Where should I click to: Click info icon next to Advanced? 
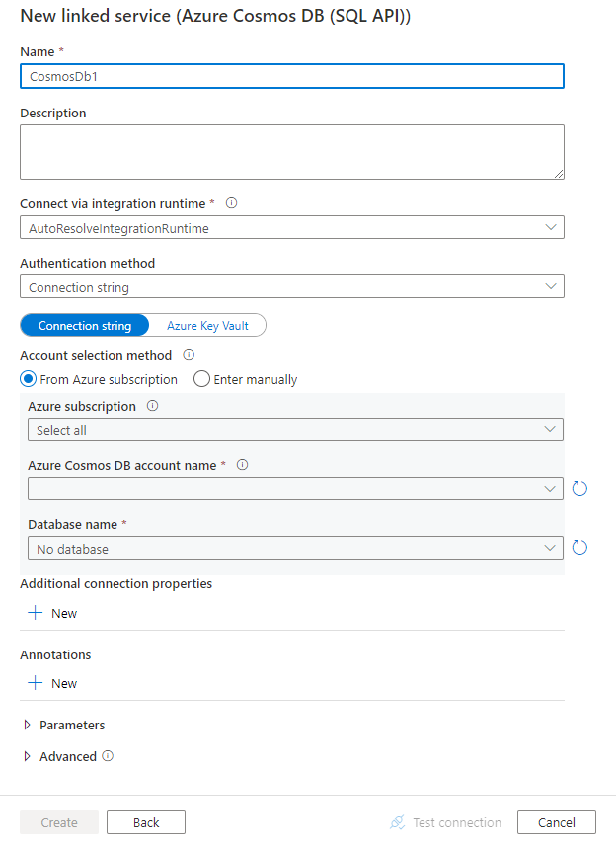[109, 756]
